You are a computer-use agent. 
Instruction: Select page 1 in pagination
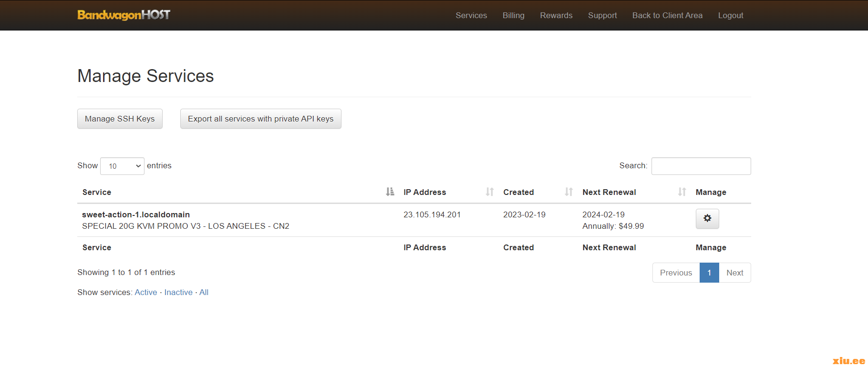pyautogui.click(x=709, y=273)
